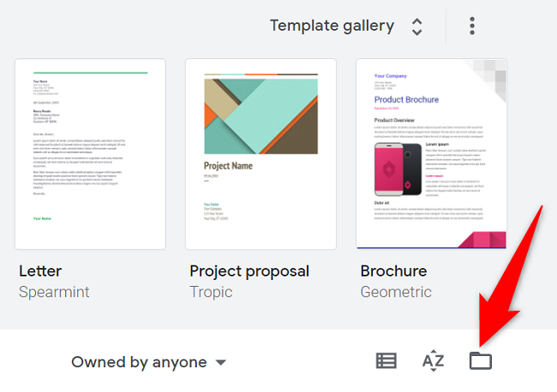This screenshot has width=557, height=392.
Task: Open the three-dot more options menu
Action: pyautogui.click(x=472, y=26)
